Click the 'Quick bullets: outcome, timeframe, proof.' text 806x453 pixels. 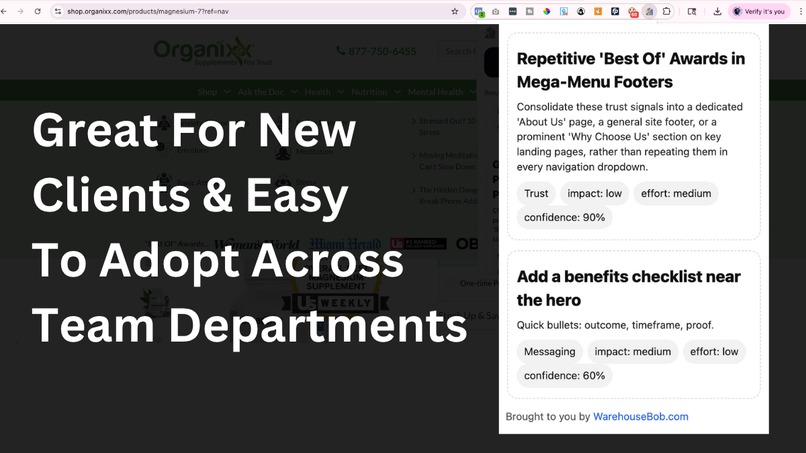(x=615, y=325)
